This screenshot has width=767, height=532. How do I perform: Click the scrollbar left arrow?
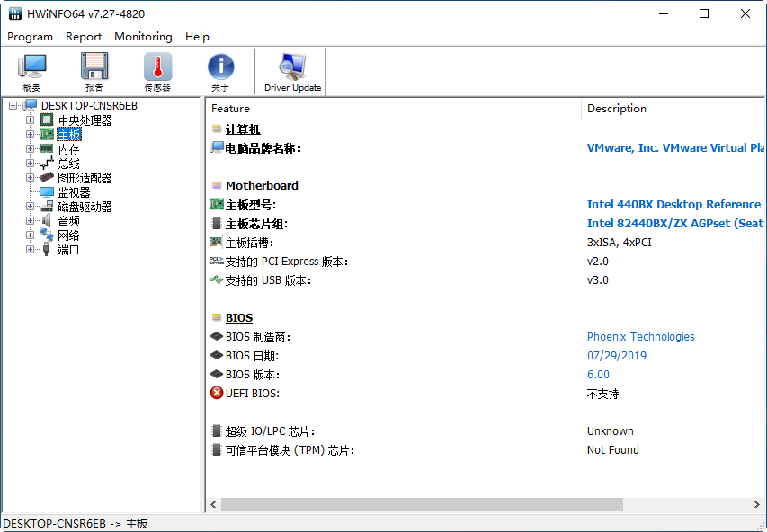[x=213, y=504]
